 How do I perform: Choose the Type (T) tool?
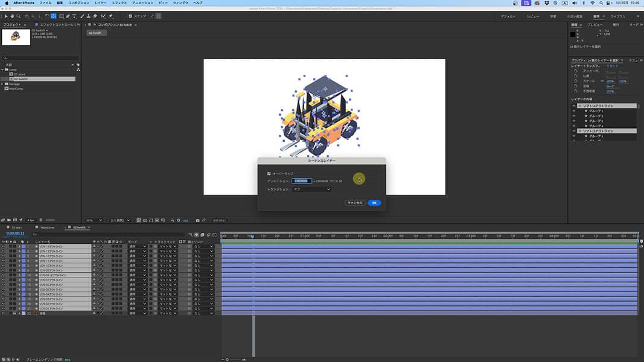point(75,16)
